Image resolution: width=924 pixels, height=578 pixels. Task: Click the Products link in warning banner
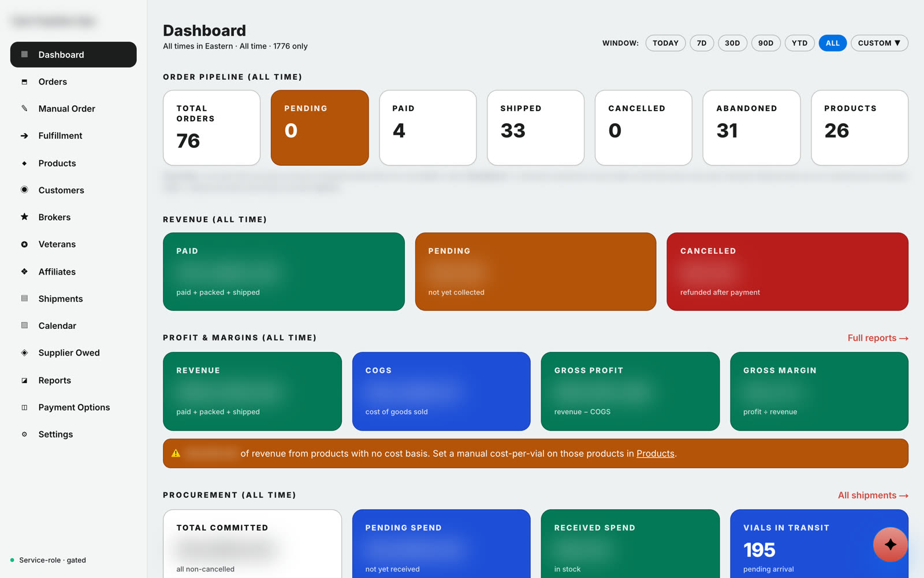pyautogui.click(x=655, y=454)
